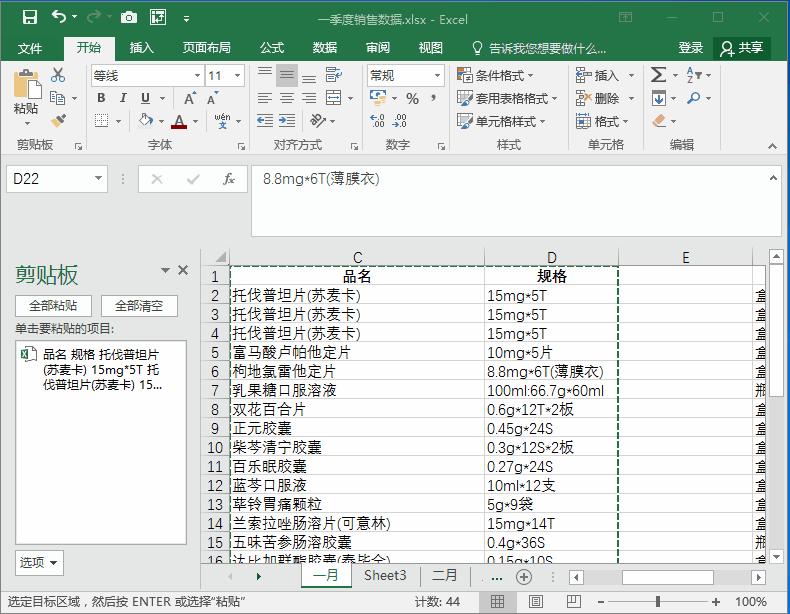Click the camera icon in quick access toolbar
The width and height of the screenshot is (790, 614).
[129, 18]
